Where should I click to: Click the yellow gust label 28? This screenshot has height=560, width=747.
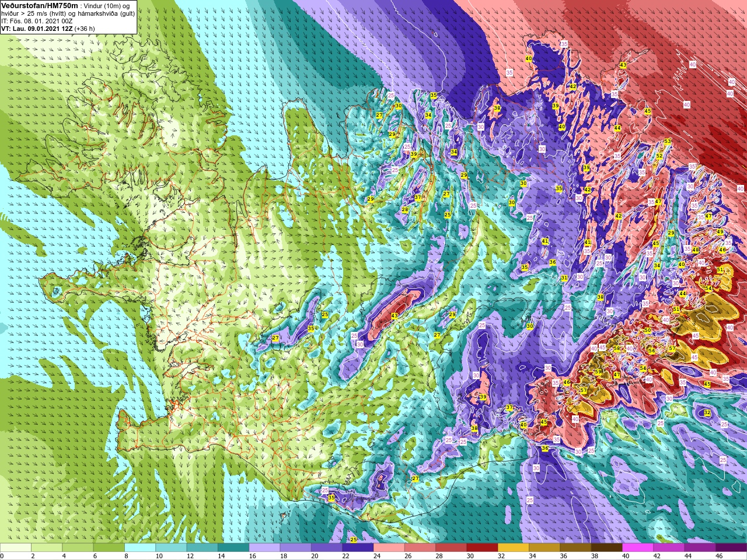(x=404, y=209)
